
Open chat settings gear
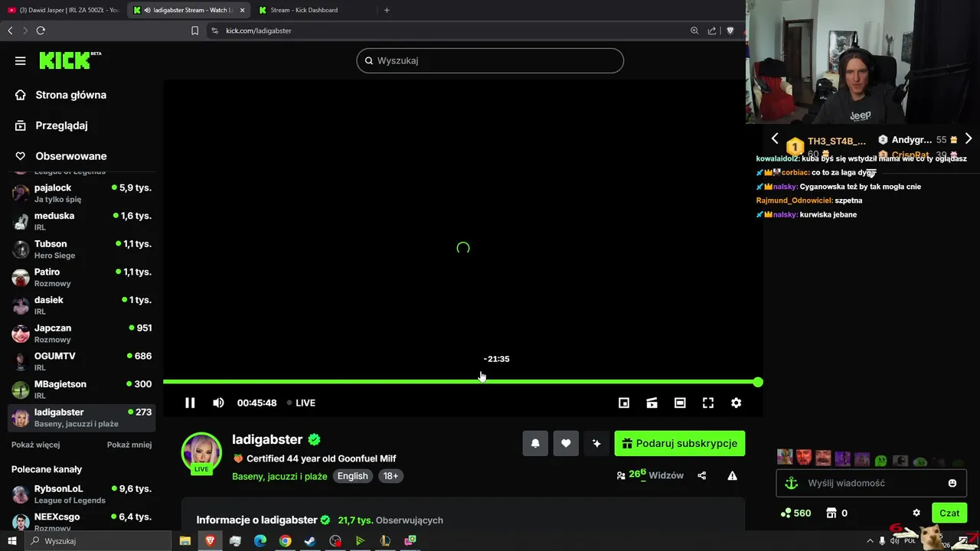916,513
